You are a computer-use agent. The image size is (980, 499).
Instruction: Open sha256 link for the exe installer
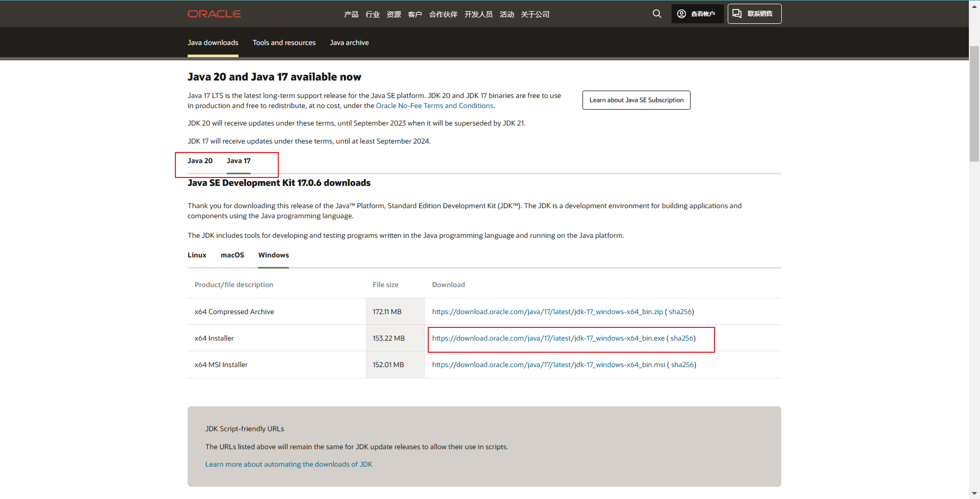[682, 338]
